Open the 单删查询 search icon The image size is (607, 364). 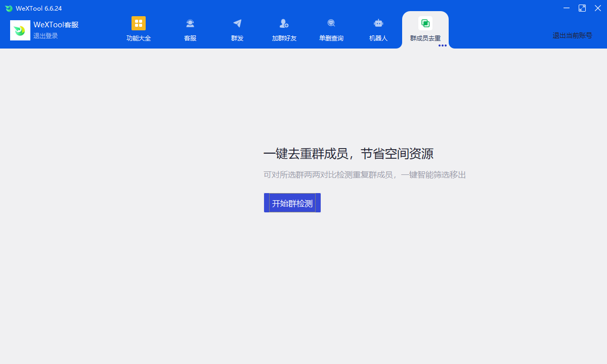coord(331,24)
